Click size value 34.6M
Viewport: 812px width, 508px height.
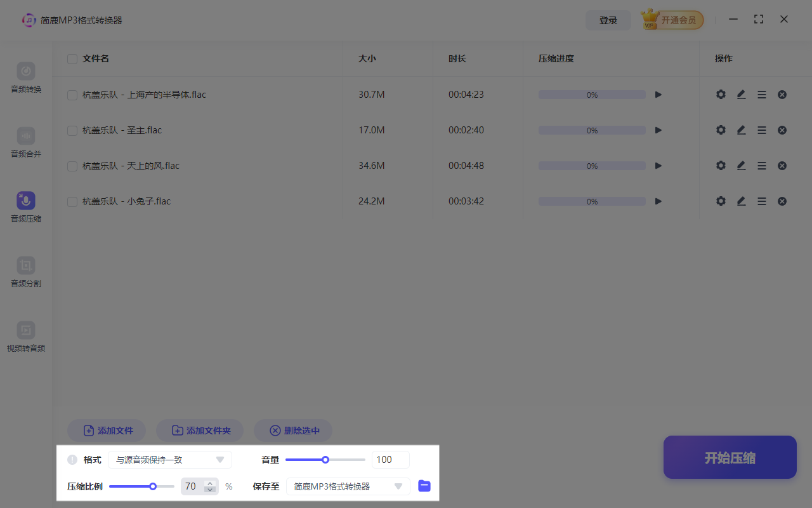click(x=372, y=166)
